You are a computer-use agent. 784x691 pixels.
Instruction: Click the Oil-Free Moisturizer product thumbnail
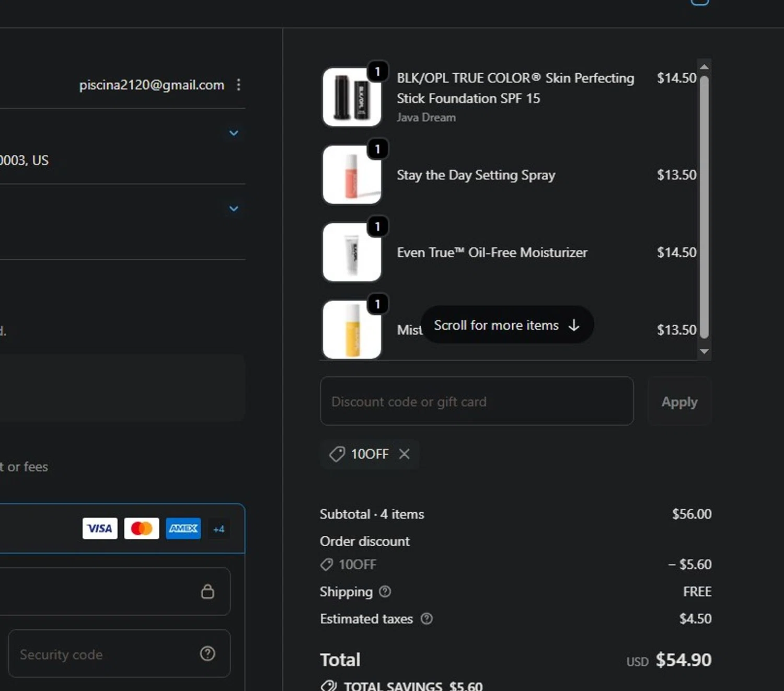coord(352,252)
